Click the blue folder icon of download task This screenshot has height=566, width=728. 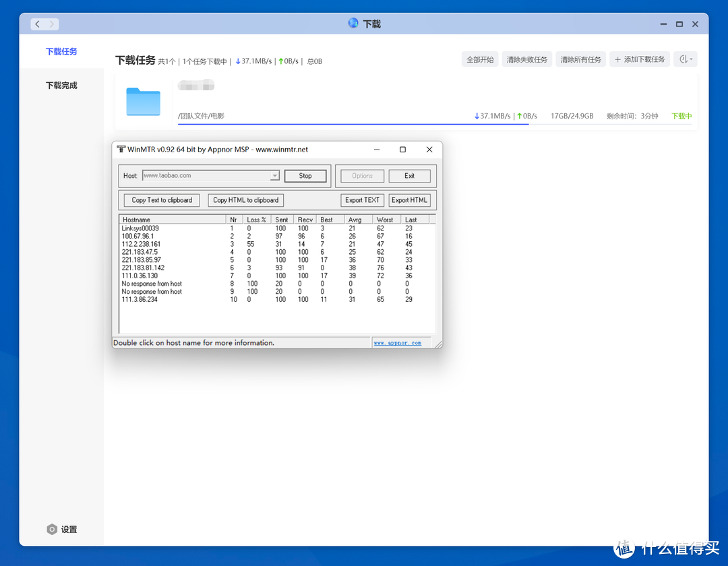(x=143, y=102)
